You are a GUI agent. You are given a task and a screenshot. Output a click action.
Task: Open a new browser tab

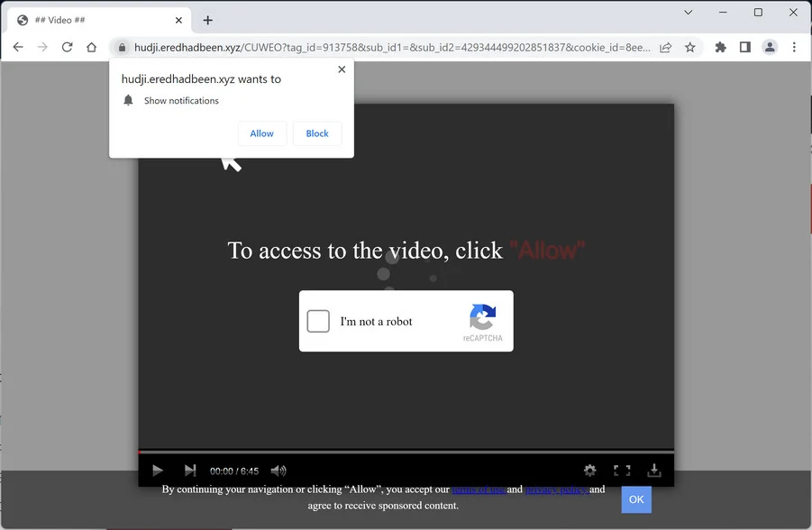(x=207, y=20)
